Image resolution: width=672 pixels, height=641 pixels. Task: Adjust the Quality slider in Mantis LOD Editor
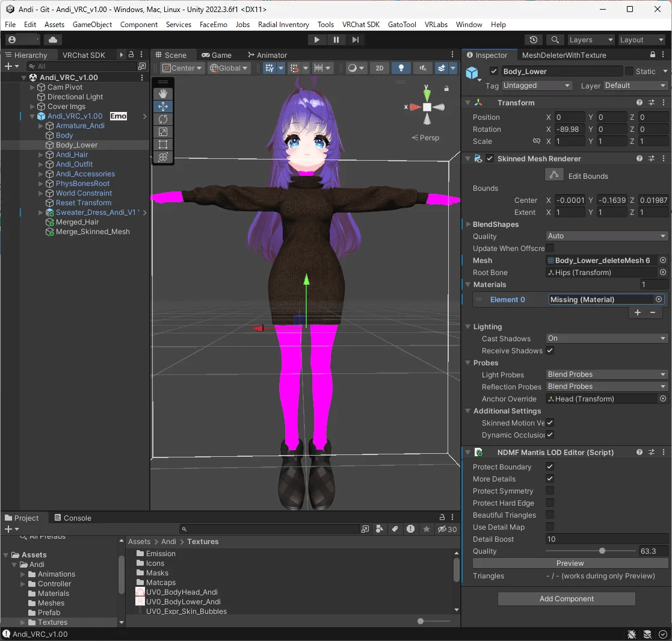click(x=603, y=551)
